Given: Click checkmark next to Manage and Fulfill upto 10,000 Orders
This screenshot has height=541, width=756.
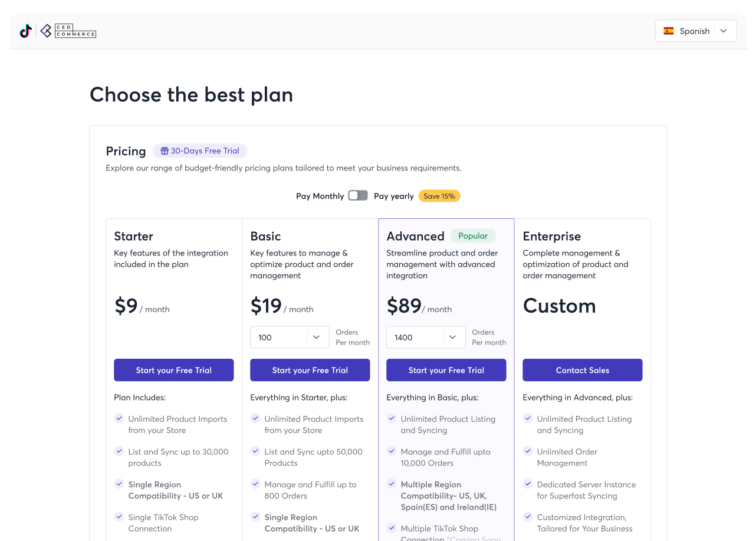Looking at the screenshot, I should click(x=392, y=451).
